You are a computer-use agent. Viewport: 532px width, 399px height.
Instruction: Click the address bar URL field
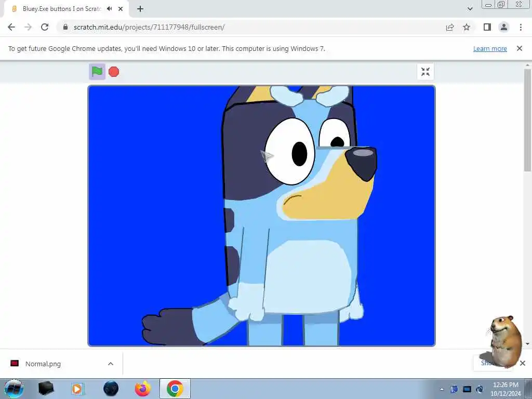[251, 27]
